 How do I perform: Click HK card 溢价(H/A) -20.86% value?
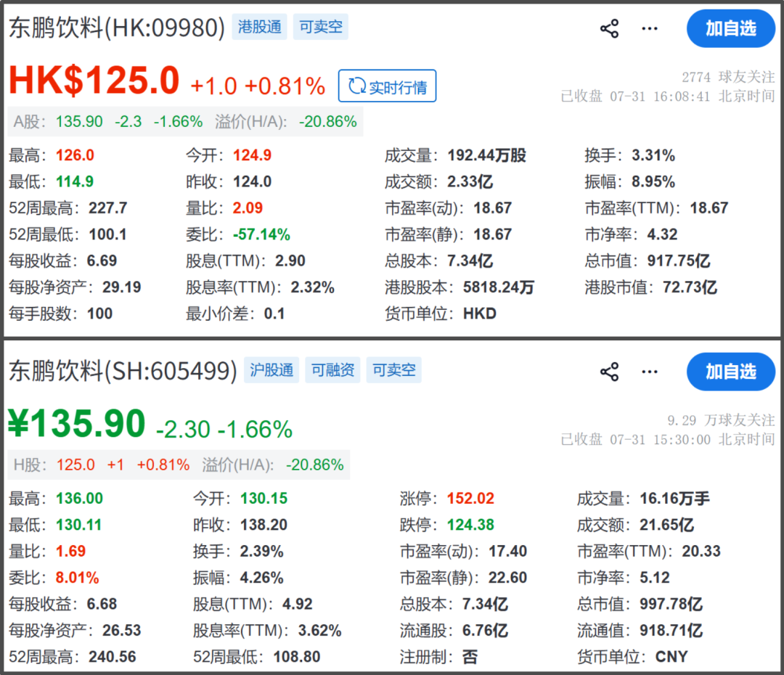click(x=328, y=121)
